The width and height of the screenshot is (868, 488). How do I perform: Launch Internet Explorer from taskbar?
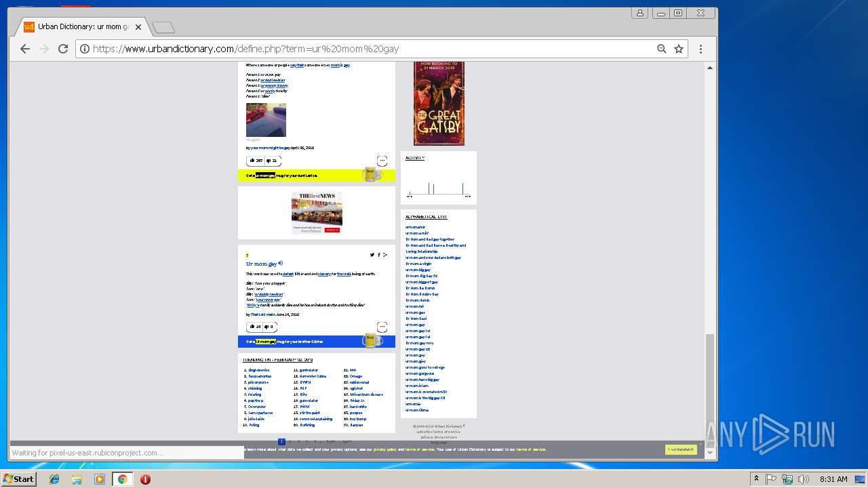[x=54, y=479]
